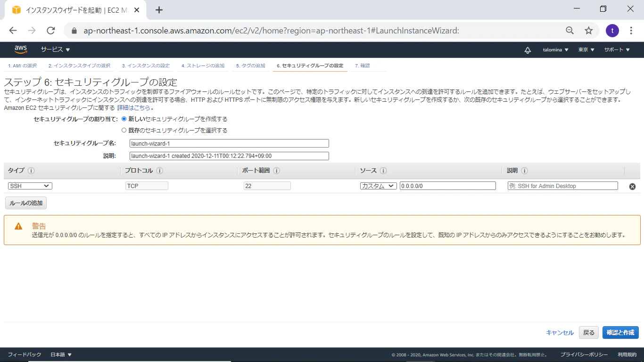Open Chrome three-dot menu
Viewport: 644px width, 362px height.
[631, 31]
